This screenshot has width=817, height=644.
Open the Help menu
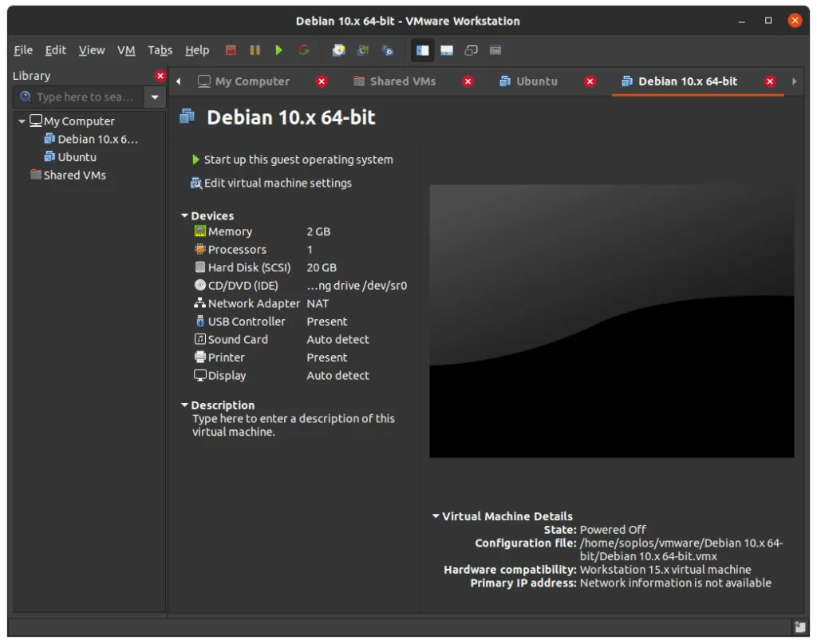tap(197, 50)
